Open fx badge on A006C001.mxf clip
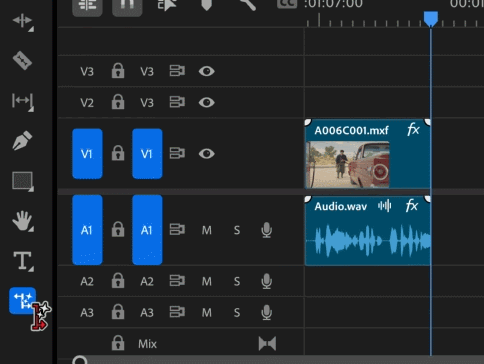Image resolution: width=484 pixels, height=364 pixels. (x=413, y=129)
